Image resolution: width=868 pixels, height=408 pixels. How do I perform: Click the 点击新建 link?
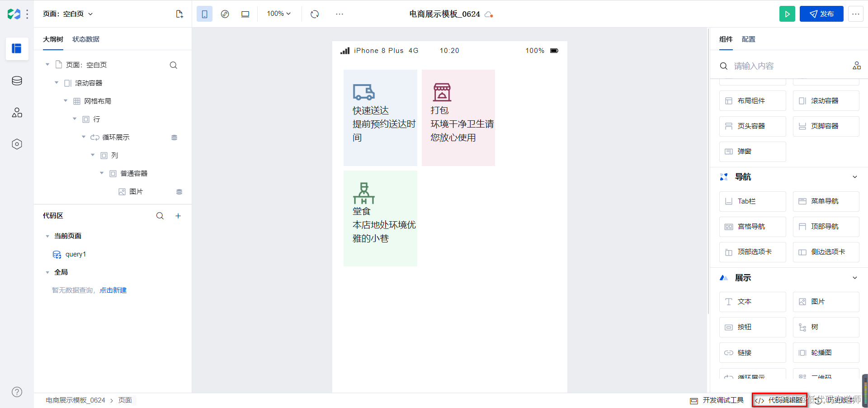113,290
